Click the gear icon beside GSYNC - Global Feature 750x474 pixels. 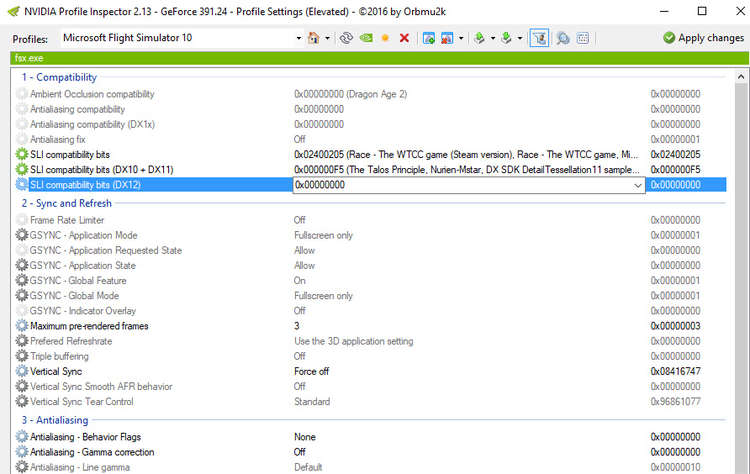[x=22, y=280]
